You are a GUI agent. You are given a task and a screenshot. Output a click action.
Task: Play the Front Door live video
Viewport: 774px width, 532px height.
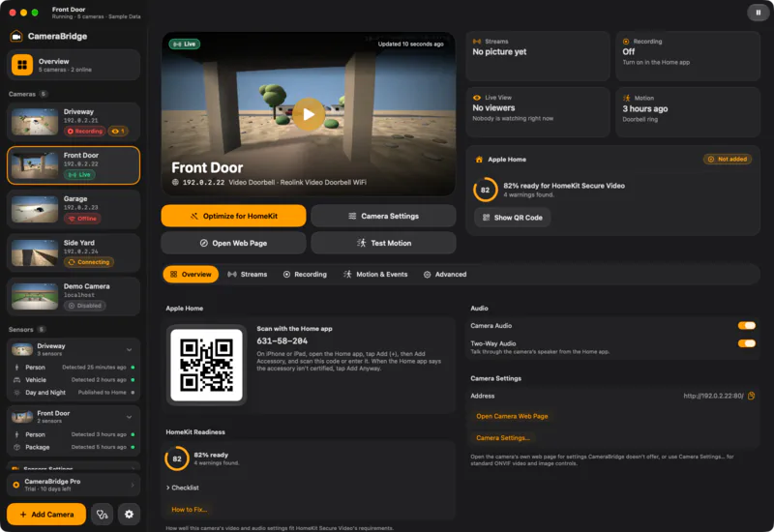pos(309,114)
